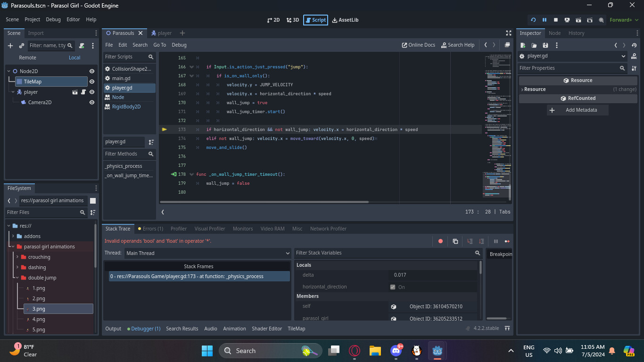
Task: Save the resource in Inspector toolbar
Action: (x=545, y=45)
